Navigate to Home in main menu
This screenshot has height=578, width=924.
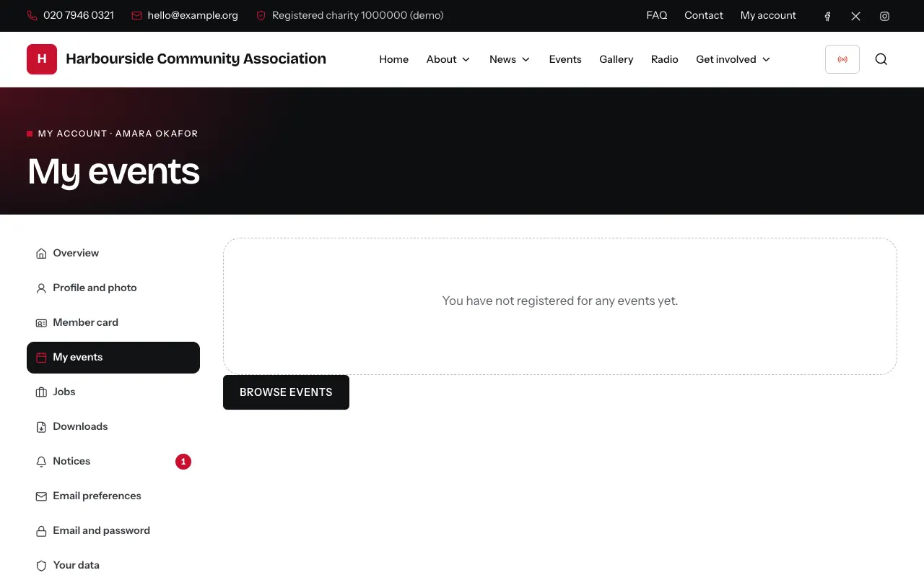coord(394,59)
